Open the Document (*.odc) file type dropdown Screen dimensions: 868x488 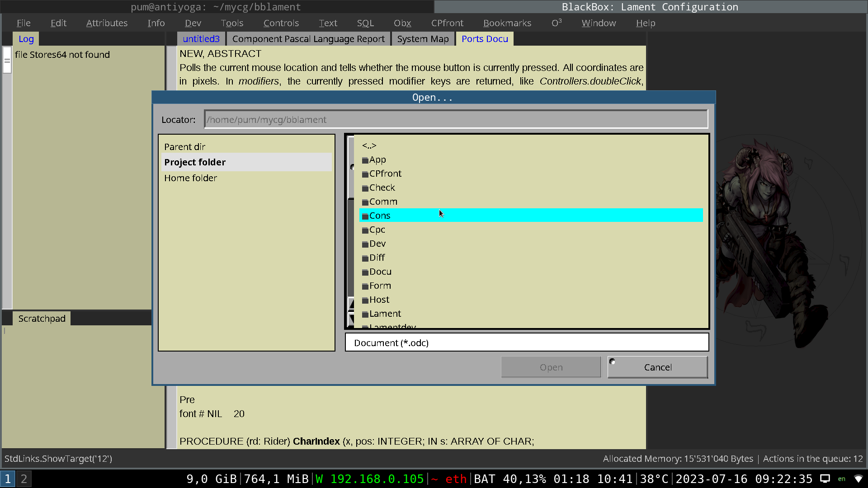coord(527,343)
